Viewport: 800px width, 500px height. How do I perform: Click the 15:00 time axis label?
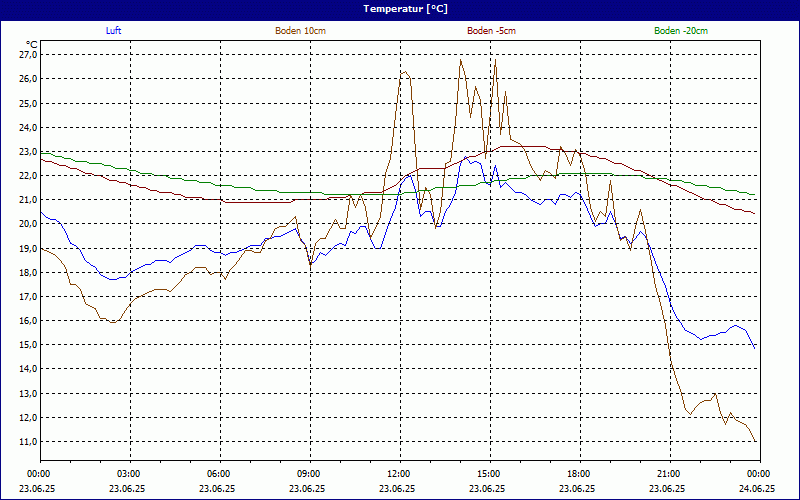(x=488, y=474)
